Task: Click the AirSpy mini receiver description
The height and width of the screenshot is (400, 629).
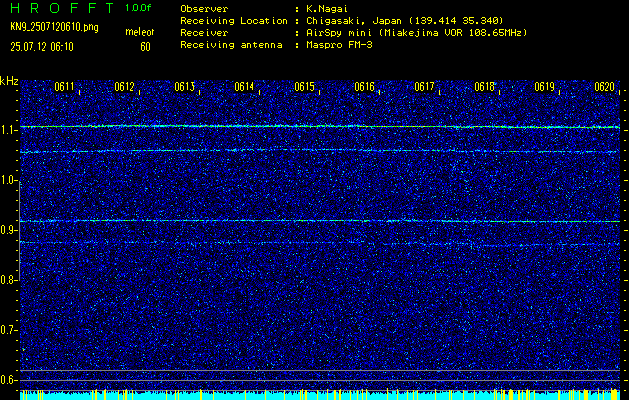Action: (x=416, y=33)
